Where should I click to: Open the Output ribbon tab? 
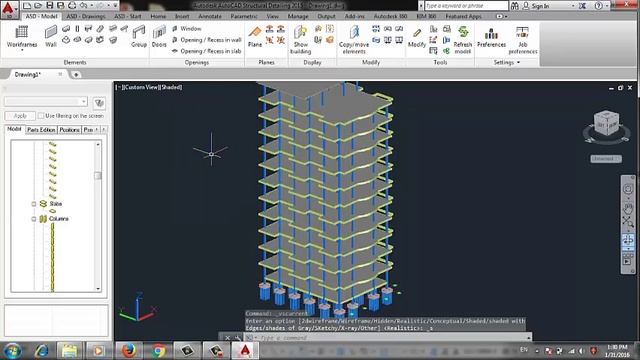pos(326,16)
